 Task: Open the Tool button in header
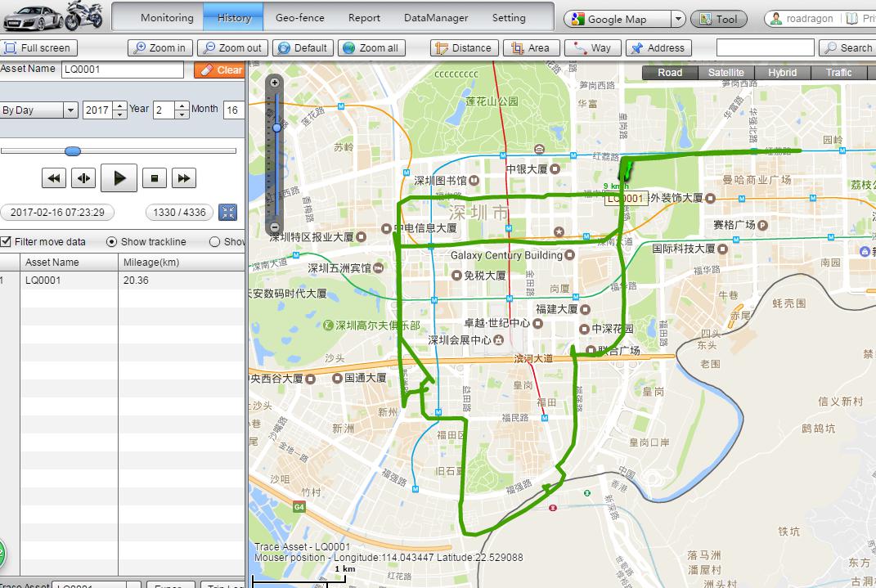(x=719, y=19)
